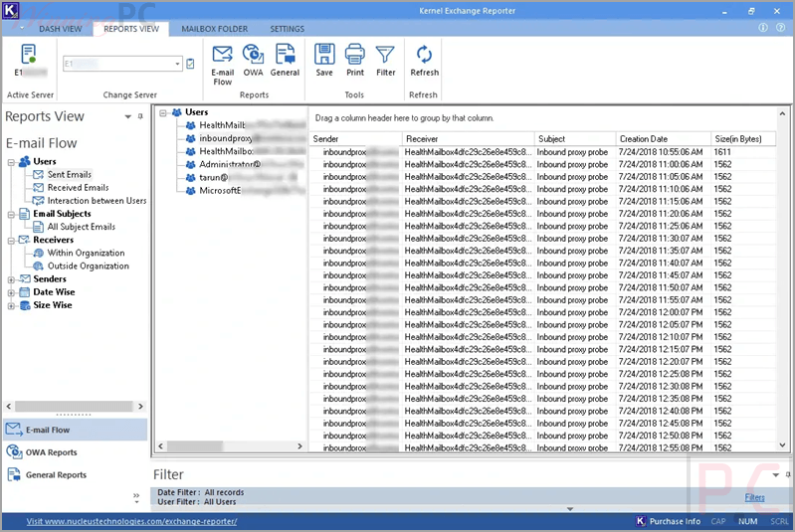Save the current report
The image size is (795, 532).
pyautogui.click(x=324, y=61)
